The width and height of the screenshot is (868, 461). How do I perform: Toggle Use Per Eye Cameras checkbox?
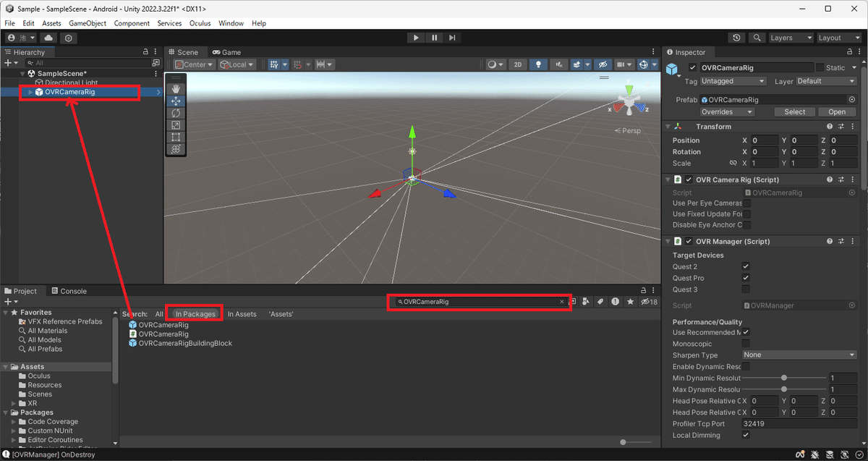tap(747, 203)
